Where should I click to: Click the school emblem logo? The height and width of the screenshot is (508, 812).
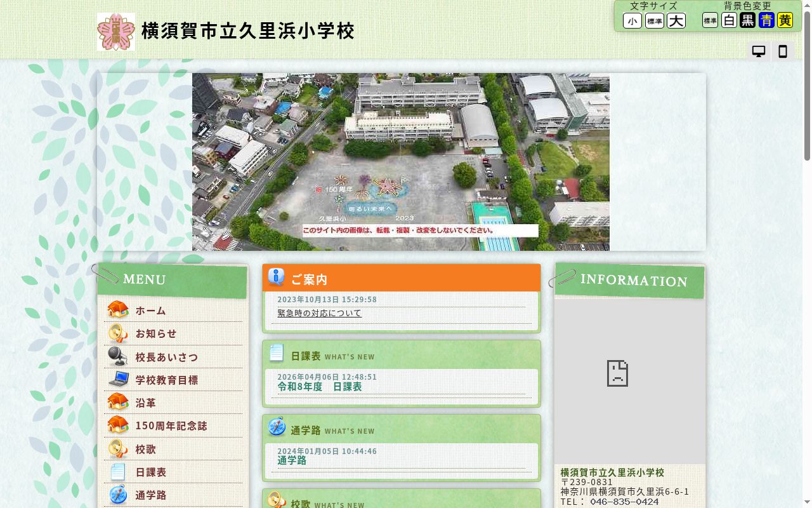[x=116, y=32]
